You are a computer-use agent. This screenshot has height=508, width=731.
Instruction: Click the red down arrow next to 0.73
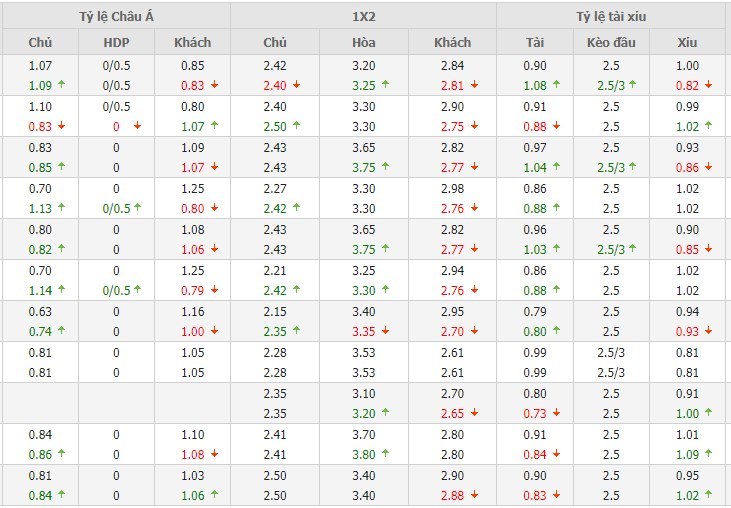tap(556, 413)
